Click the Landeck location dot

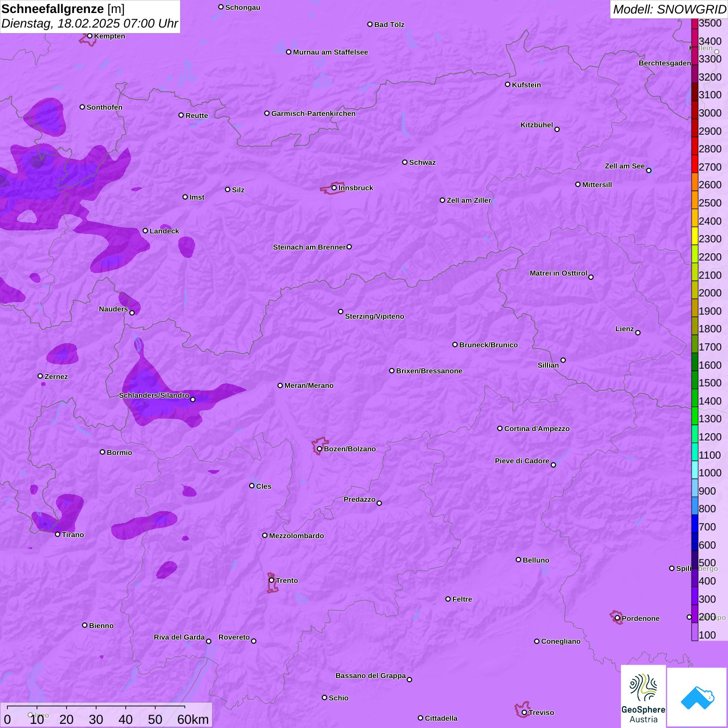click(145, 231)
